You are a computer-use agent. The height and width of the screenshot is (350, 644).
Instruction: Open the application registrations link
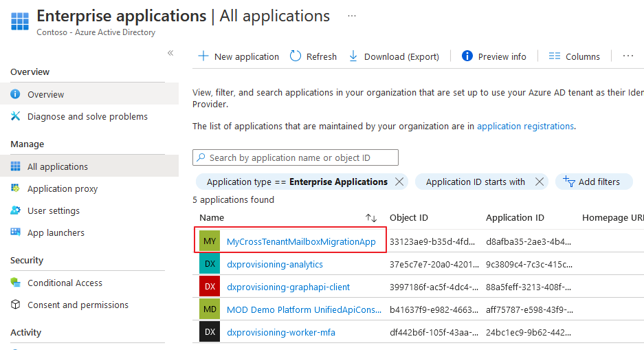pos(525,126)
